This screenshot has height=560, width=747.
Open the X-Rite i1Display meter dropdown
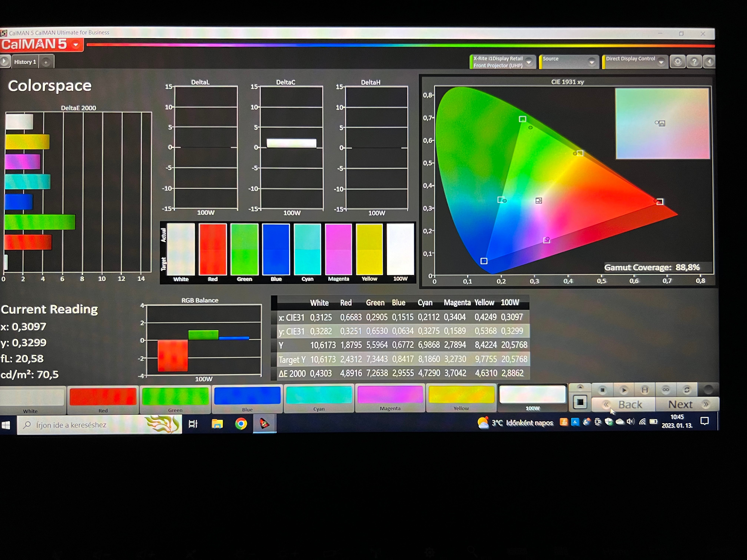pyautogui.click(x=529, y=62)
